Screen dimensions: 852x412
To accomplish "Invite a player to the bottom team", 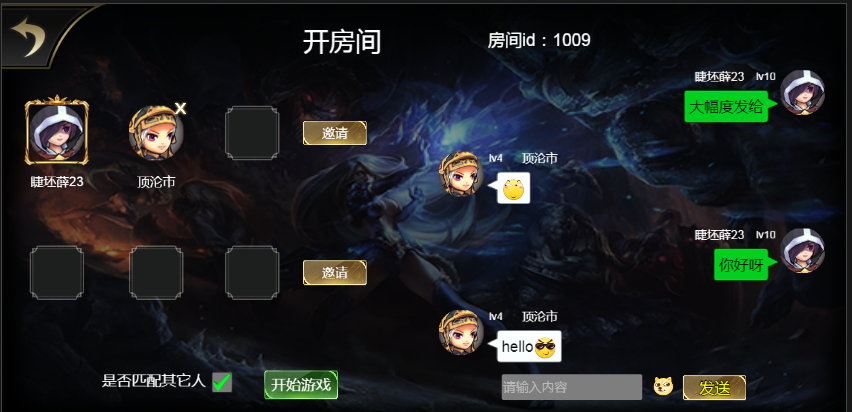I will point(335,272).
